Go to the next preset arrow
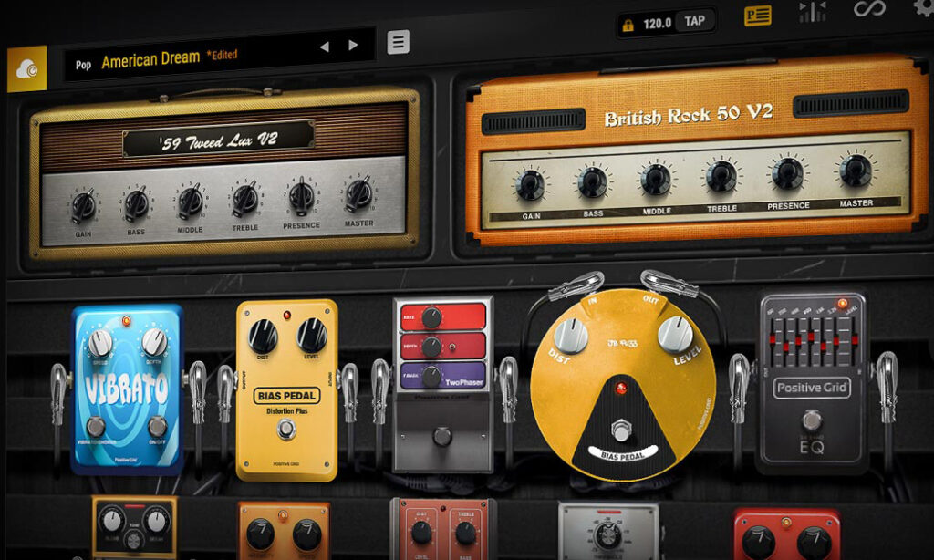The width and height of the screenshot is (934, 560). click(353, 45)
